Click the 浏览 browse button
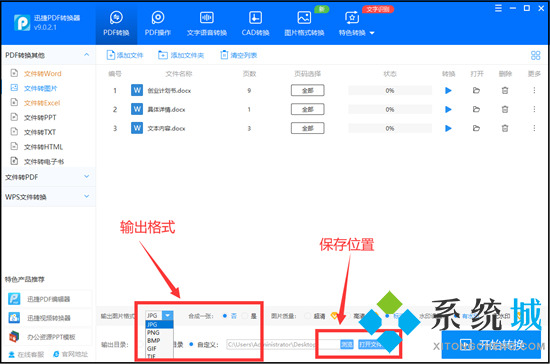The height and width of the screenshot is (364, 550). point(347,344)
